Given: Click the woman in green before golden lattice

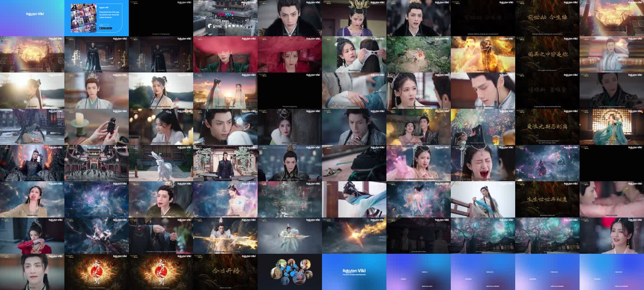Looking at the screenshot, I should coord(612,127).
